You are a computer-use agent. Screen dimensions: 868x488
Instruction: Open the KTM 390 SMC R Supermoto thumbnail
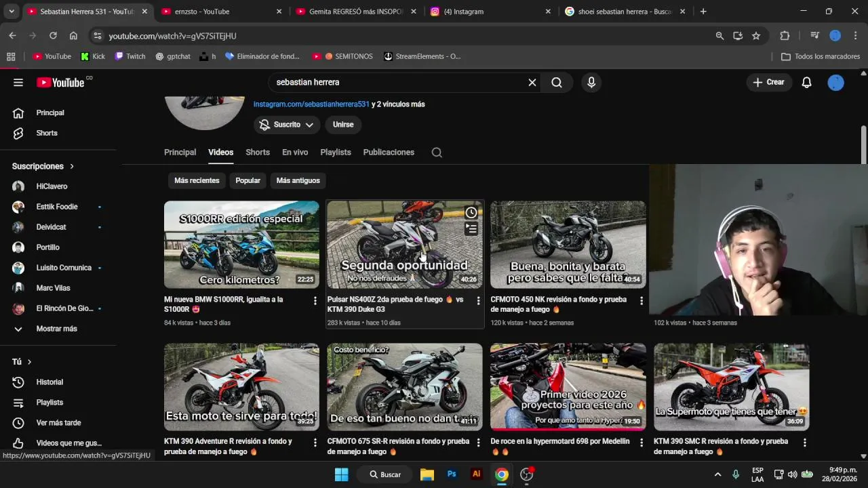pos(731,387)
